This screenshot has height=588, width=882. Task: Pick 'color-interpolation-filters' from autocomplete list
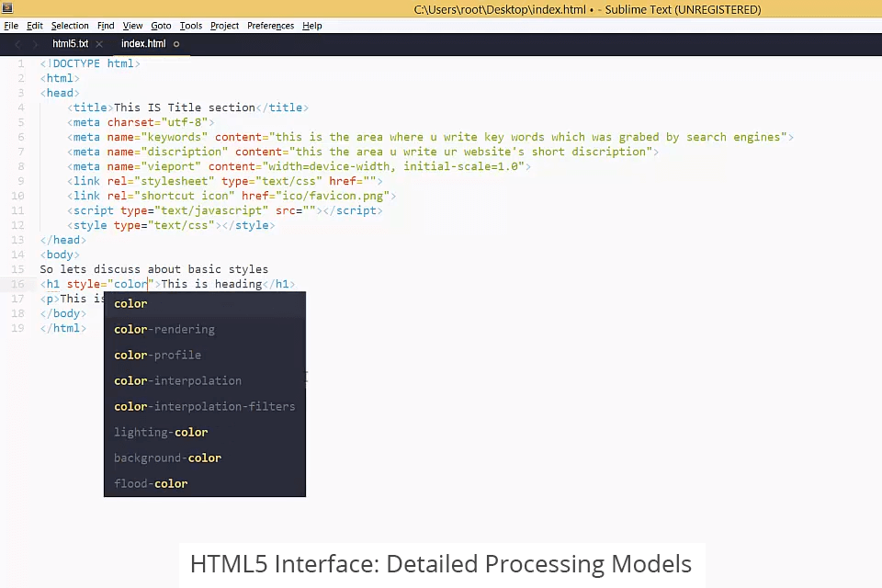click(205, 407)
